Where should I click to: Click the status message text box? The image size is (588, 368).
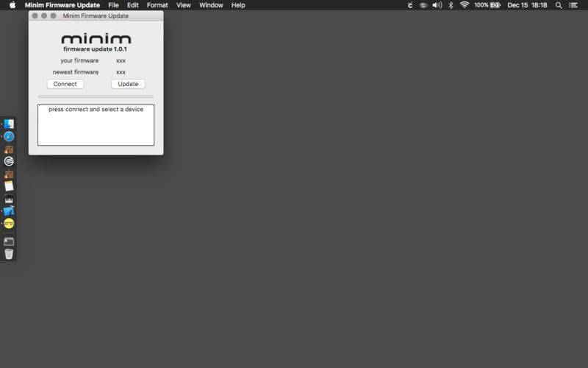pos(96,125)
